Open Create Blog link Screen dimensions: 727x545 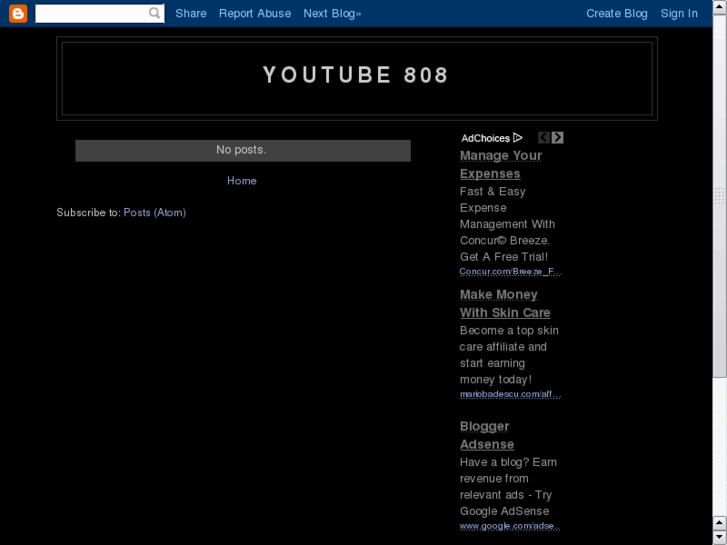tap(617, 13)
